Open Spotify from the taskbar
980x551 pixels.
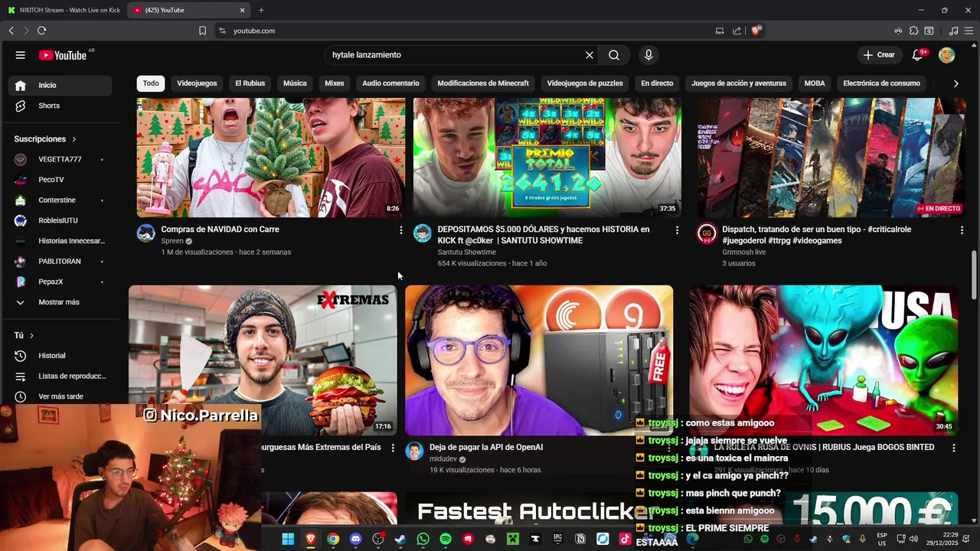[x=445, y=540]
